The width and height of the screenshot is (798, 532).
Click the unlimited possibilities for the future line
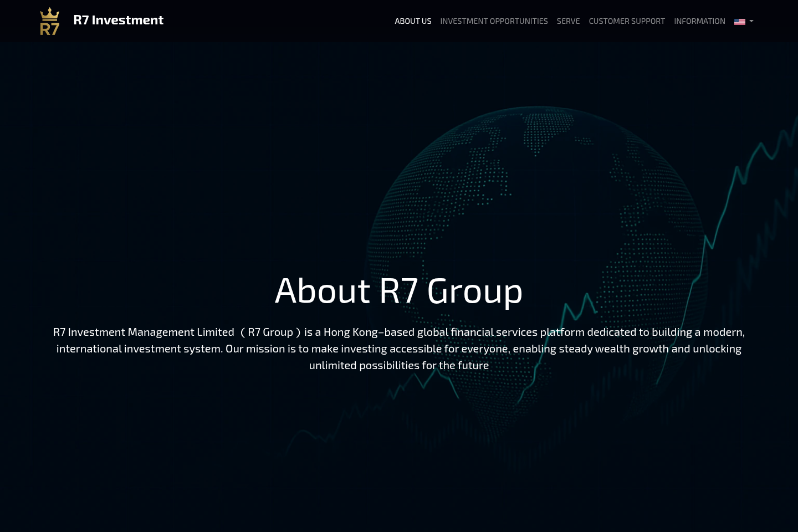[399, 365]
